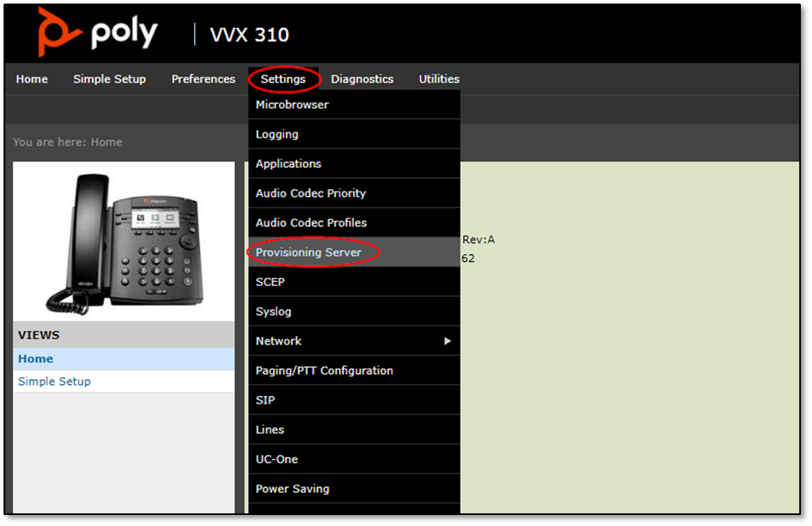Open the Home menu in top navigation
This screenshot has width=812, height=526.
(x=31, y=79)
